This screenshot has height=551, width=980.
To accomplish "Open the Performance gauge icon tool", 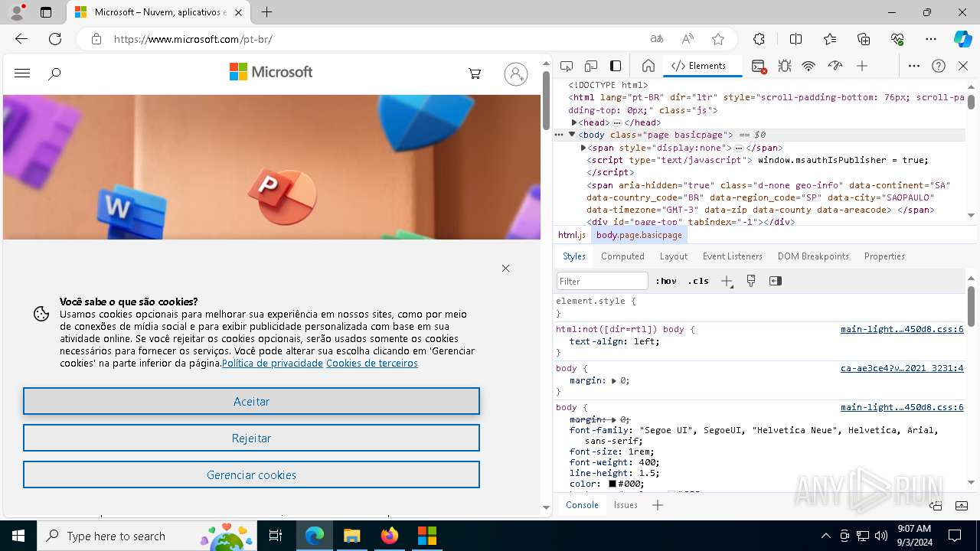I will click(x=835, y=66).
